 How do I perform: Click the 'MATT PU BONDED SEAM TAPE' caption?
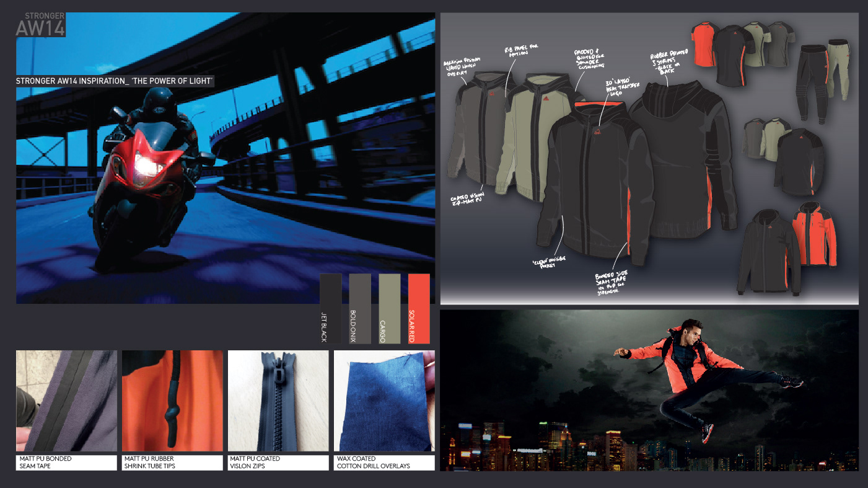[66, 463]
